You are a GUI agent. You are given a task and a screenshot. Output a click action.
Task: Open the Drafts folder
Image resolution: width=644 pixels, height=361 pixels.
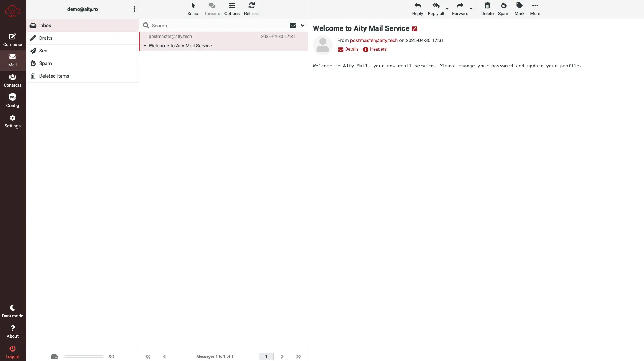(82, 38)
